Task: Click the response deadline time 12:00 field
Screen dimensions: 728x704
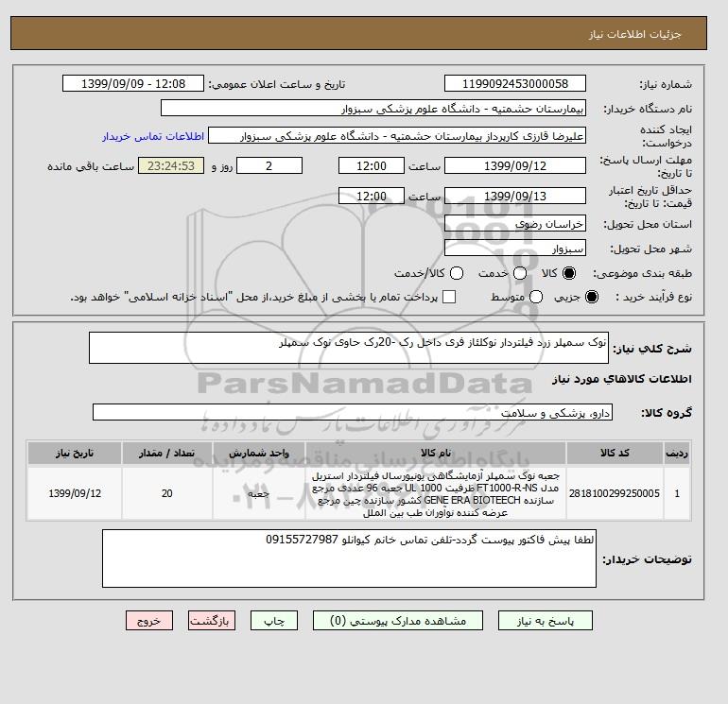Action: point(372,165)
